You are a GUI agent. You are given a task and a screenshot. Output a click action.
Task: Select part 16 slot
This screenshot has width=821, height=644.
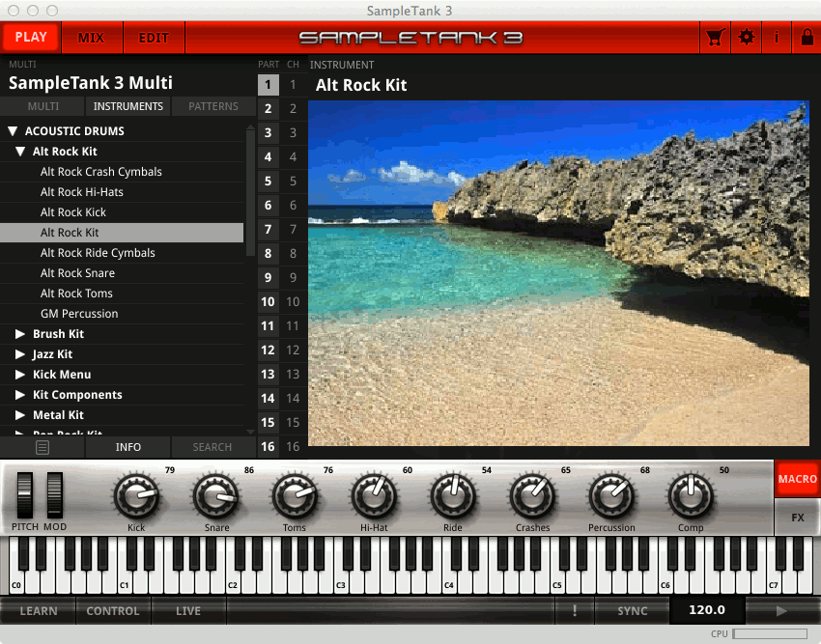[x=269, y=447]
